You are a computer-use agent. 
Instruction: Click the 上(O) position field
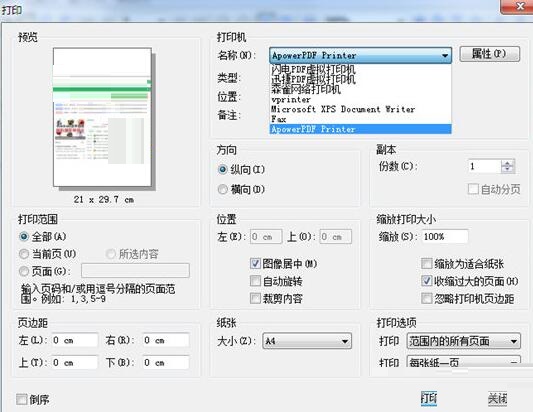point(336,237)
